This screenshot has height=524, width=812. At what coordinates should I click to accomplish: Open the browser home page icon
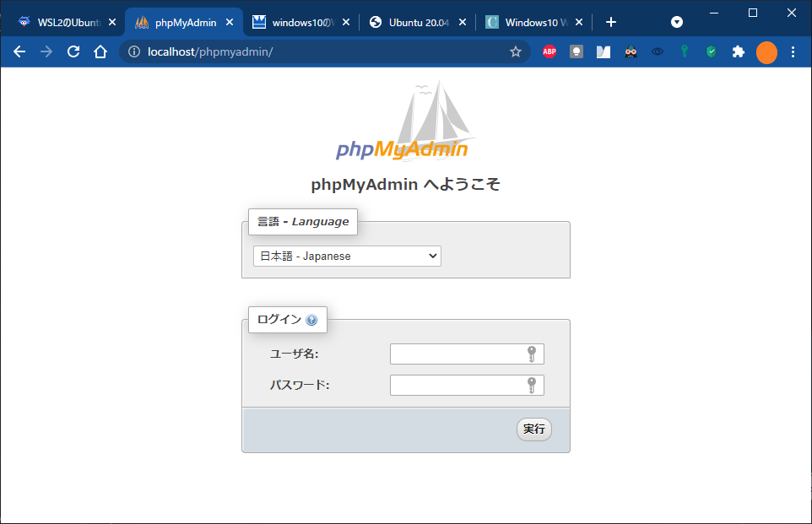click(100, 51)
